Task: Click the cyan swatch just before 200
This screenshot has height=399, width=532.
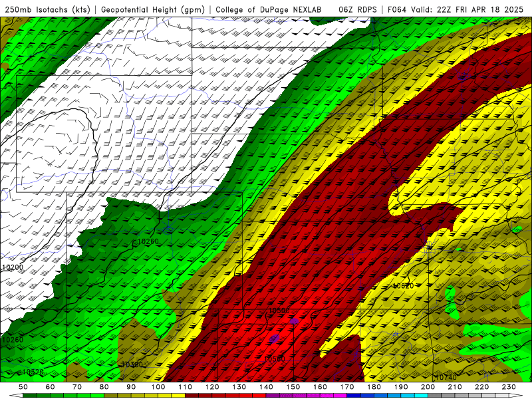Action: coord(421,396)
